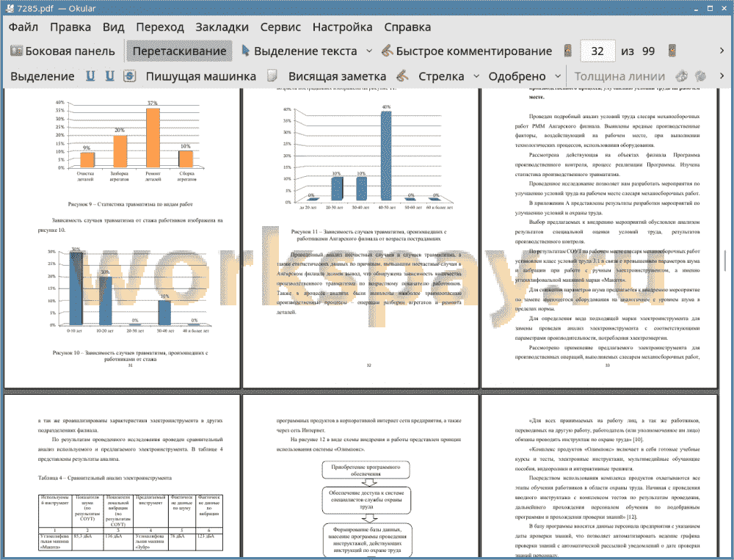Select the squiggly underline annotation tool

[x=109, y=76]
